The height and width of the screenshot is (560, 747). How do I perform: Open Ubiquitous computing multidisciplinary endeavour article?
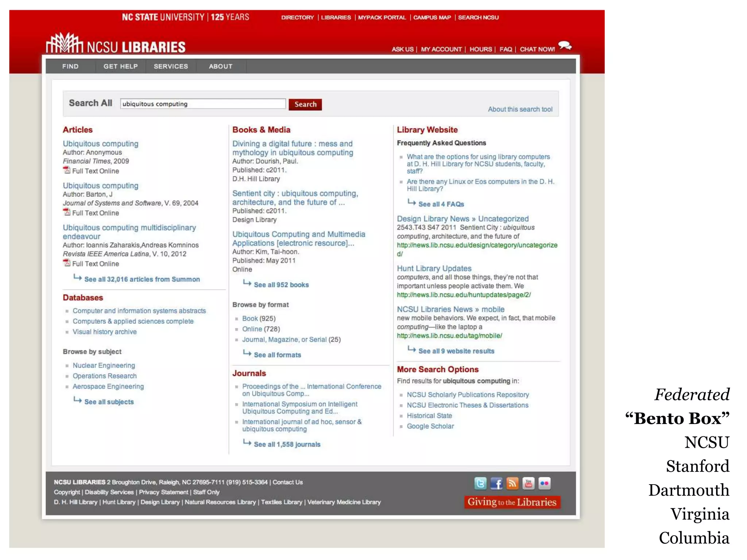tap(129, 232)
